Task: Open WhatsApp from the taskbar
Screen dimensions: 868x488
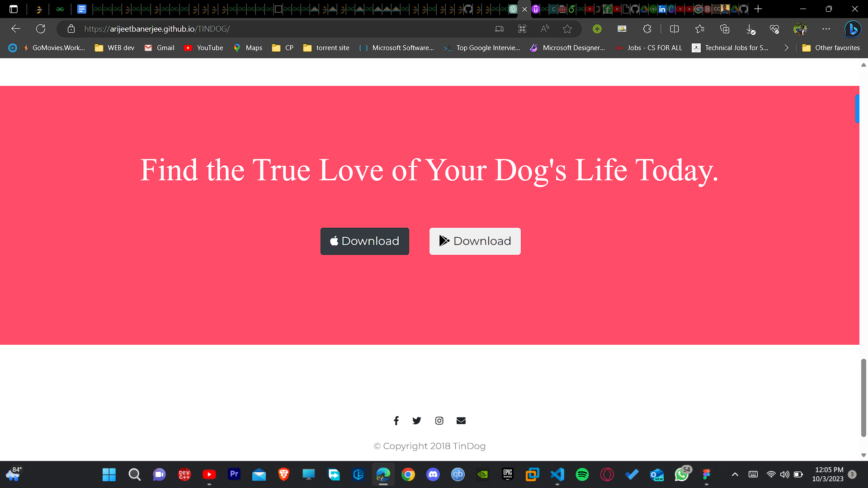Action: 681,475
